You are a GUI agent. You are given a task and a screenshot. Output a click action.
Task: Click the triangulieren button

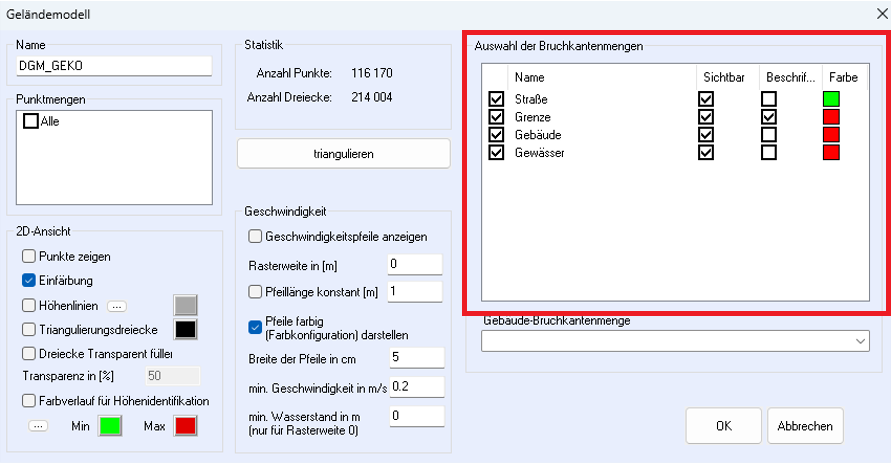pos(343,154)
